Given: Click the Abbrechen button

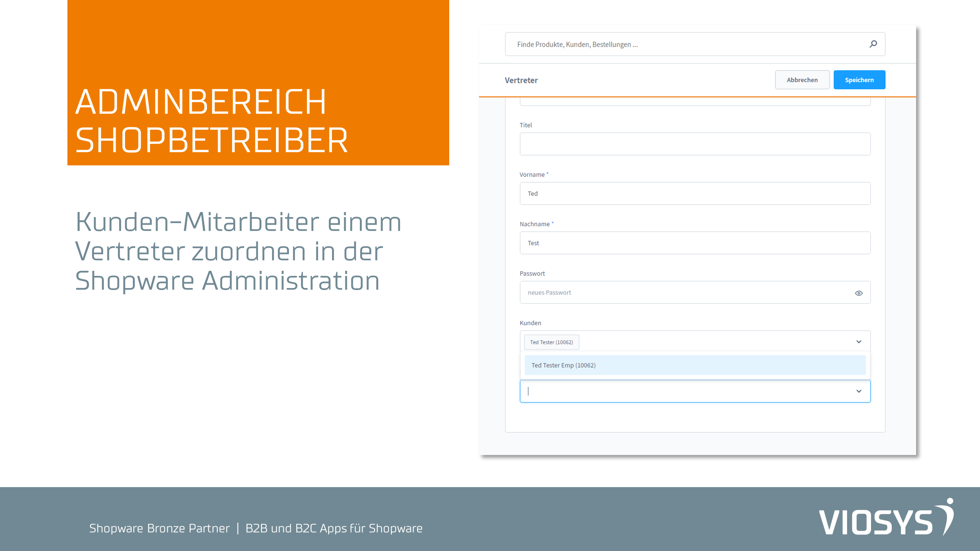Looking at the screenshot, I should (x=802, y=80).
